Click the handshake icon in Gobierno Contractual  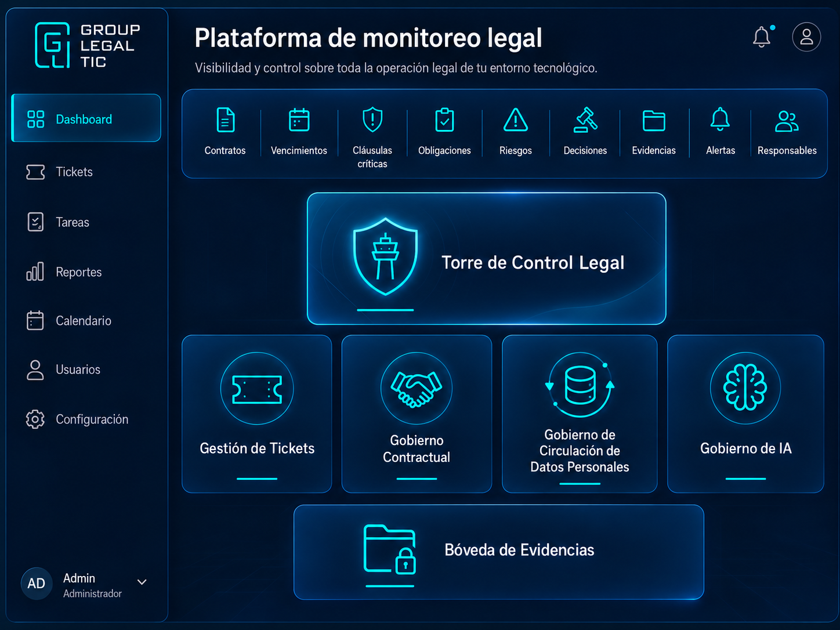[x=417, y=389]
